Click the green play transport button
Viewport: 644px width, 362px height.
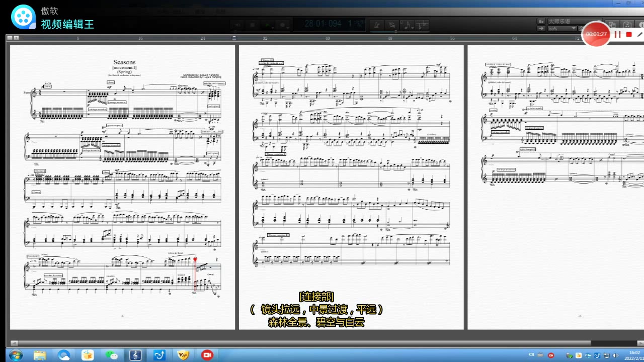[x=268, y=25]
